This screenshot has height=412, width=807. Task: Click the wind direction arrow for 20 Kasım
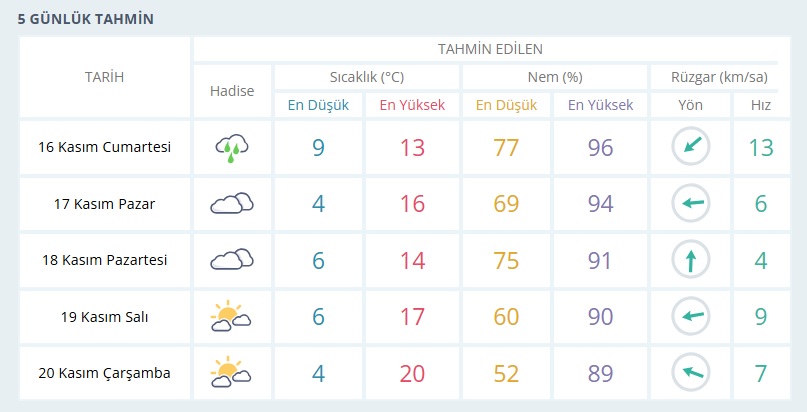690,373
